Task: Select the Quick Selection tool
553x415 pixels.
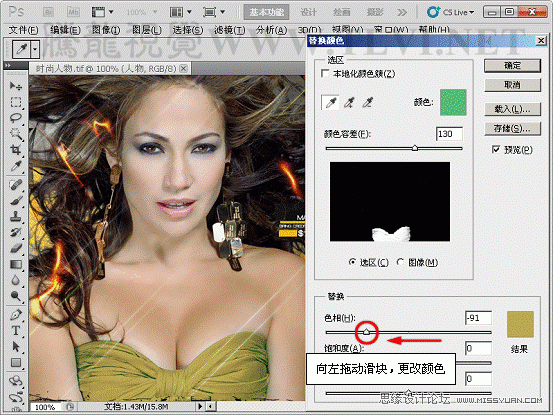Action: click(x=16, y=134)
